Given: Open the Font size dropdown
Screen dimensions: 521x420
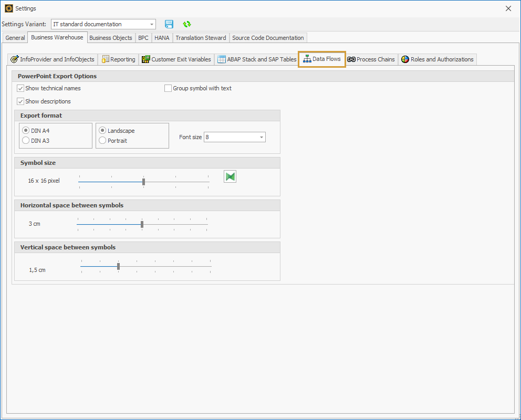Looking at the screenshot, I should click(x=261, y=136).
